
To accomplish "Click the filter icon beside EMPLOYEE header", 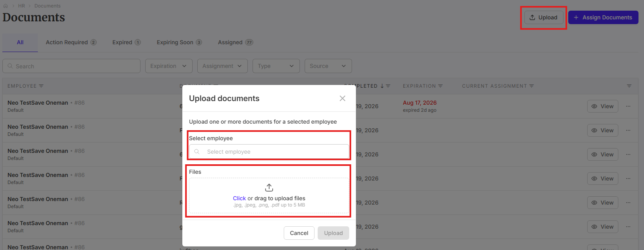I will [41, 86].
